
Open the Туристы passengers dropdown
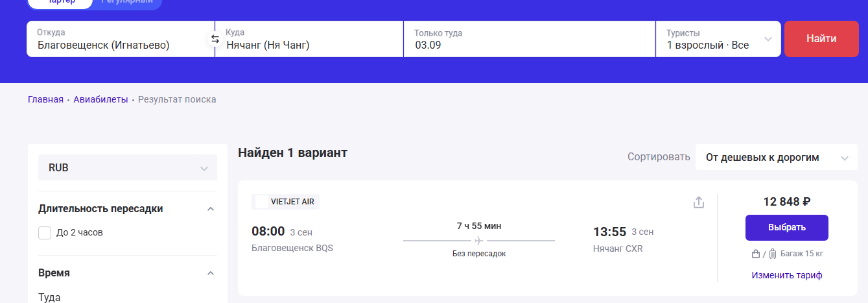tap(718, 39)
